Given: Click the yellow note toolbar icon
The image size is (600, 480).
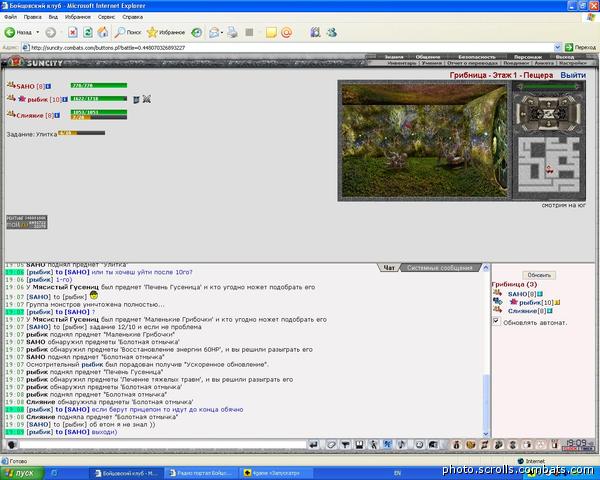Looking at the screenshot, I should click(x=271, y=33).
